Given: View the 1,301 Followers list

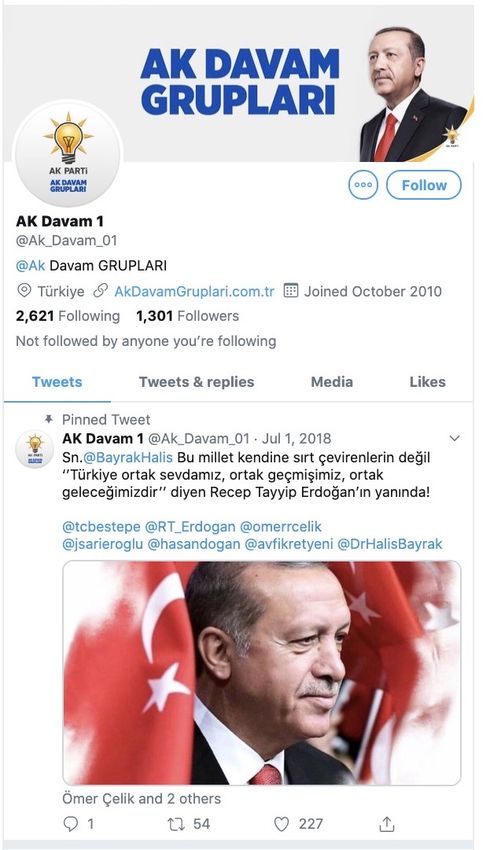Looking at the screenshot, I should 187,315.
